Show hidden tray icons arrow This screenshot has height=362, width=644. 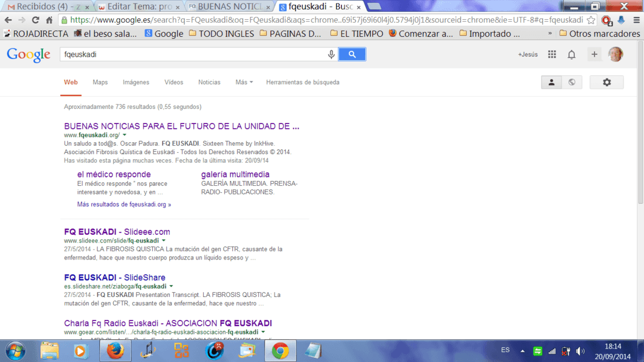pos(522,351)
